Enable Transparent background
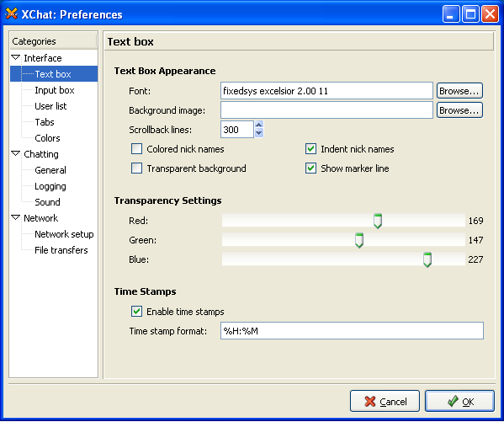 pyautogui.click(x=136, y=168)
